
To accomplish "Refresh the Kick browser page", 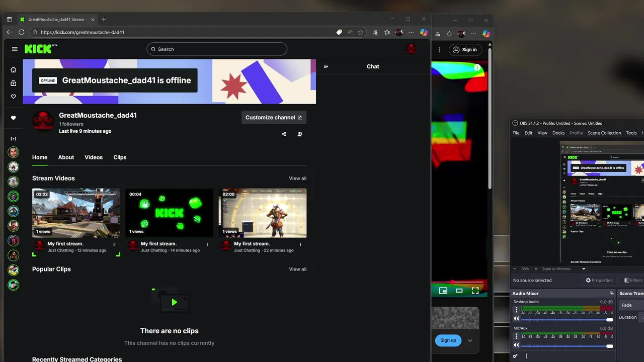I will pyautogui.click(x=21, y=32).
